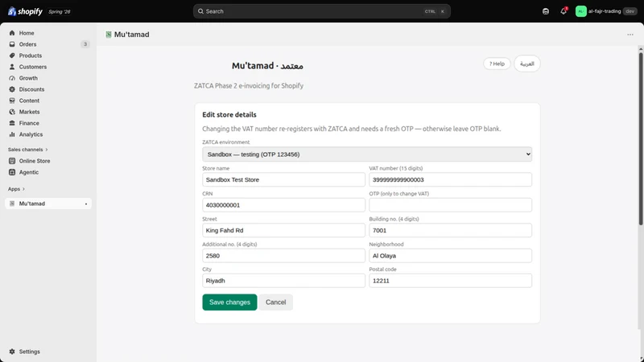
Task: Click the Discounts badge icon
Action: point(12,89)
